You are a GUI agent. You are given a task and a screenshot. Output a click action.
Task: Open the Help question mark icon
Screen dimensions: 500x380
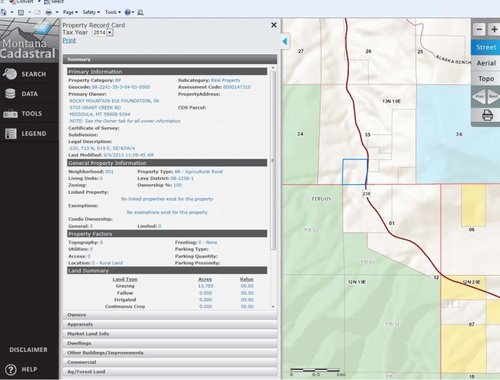(x=11, y=369)
